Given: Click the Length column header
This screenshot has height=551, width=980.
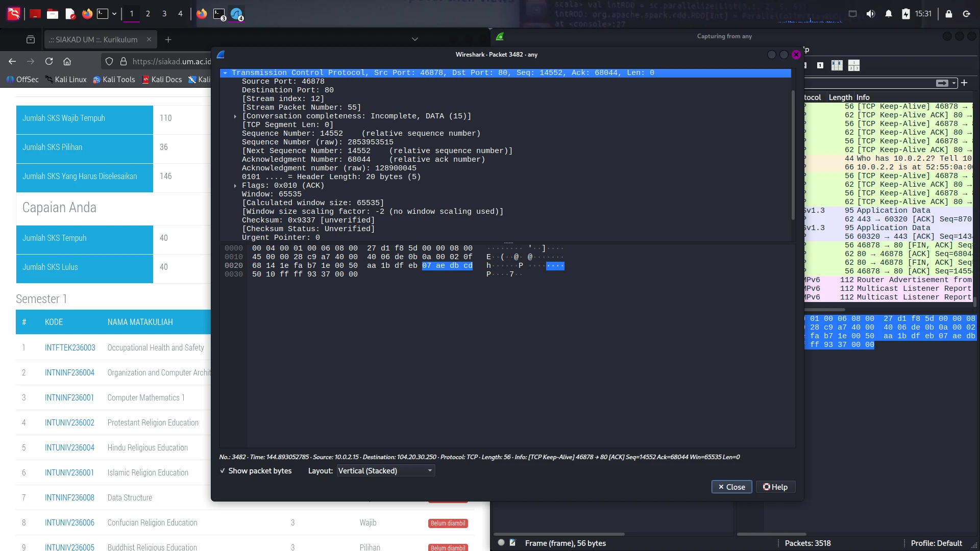Looking at the screenshot, I should tap(840, 97).
